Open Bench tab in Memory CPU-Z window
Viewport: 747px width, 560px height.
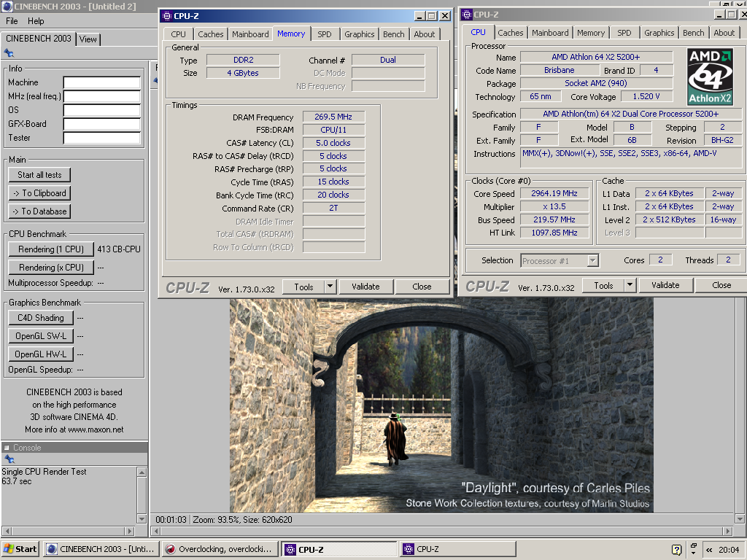click(393, 34)
